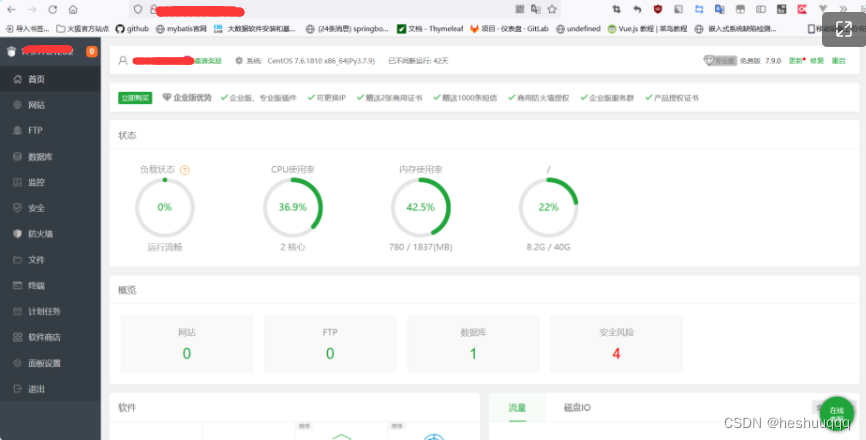The image size is (866, 440).
Task: Open the FTP sidebar item
Action: (50, 130)
